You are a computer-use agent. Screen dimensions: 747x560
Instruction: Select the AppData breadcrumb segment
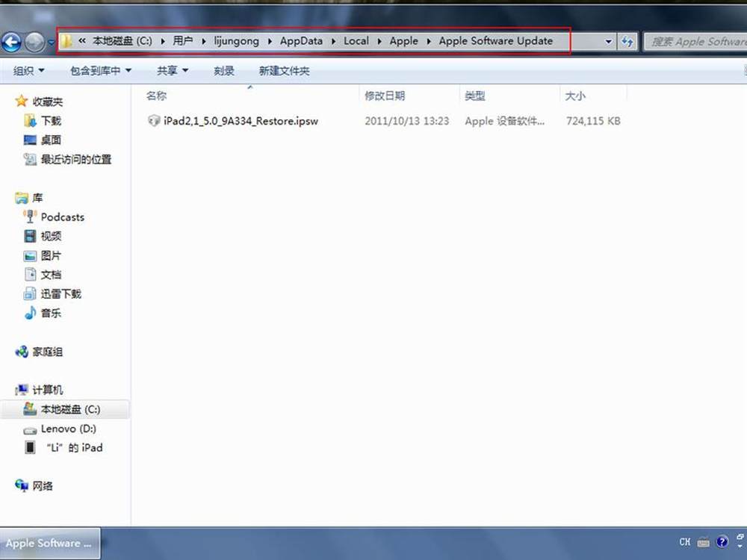pos(301,41)
